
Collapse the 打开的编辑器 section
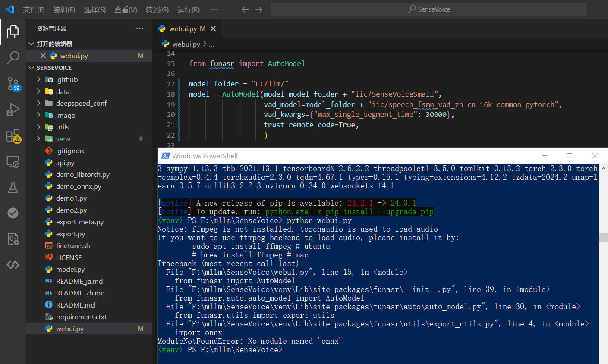tap(89, 44)
